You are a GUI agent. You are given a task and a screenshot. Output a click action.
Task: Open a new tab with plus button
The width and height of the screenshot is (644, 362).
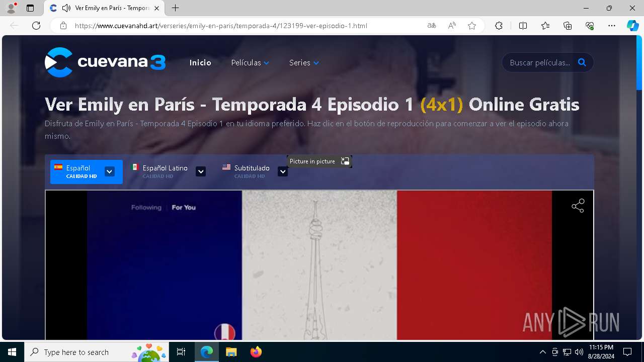click(175, 8)
